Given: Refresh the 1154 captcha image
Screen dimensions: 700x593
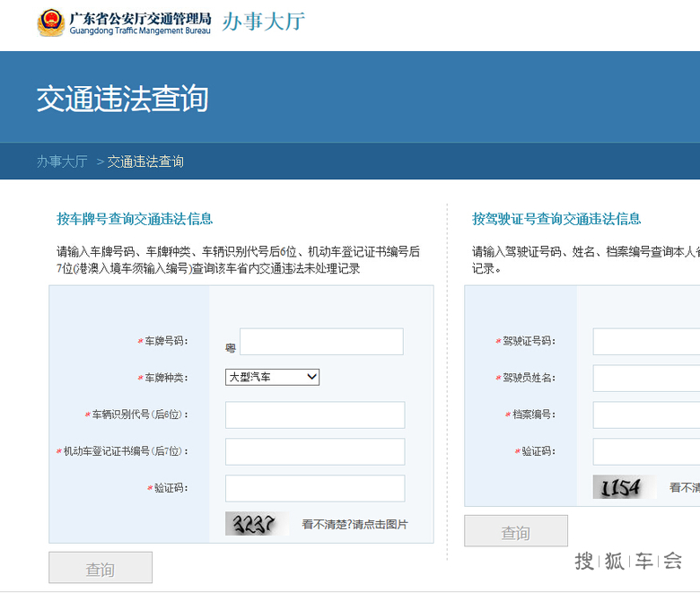Looking at the screenshot, I should coord(624,487).
